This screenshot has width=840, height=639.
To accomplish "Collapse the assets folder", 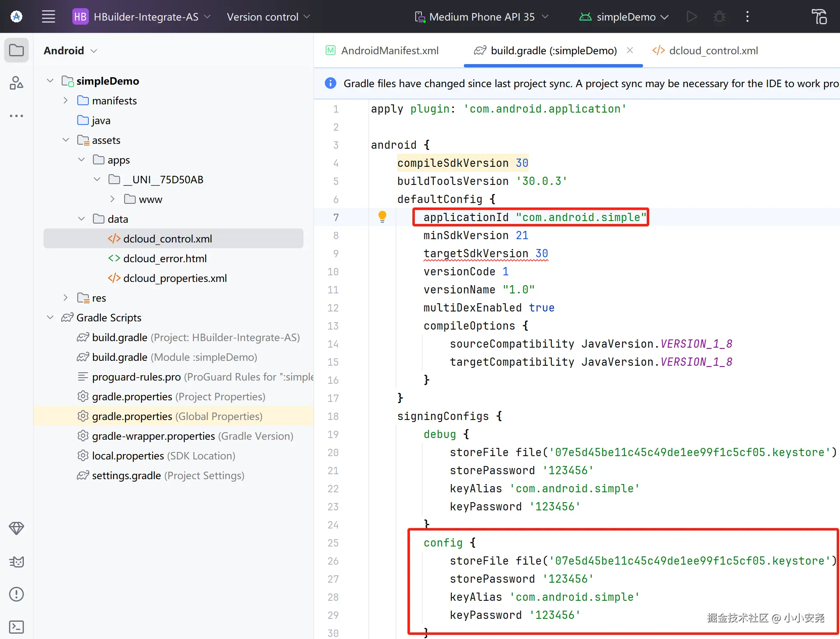I will coord(66,140).
